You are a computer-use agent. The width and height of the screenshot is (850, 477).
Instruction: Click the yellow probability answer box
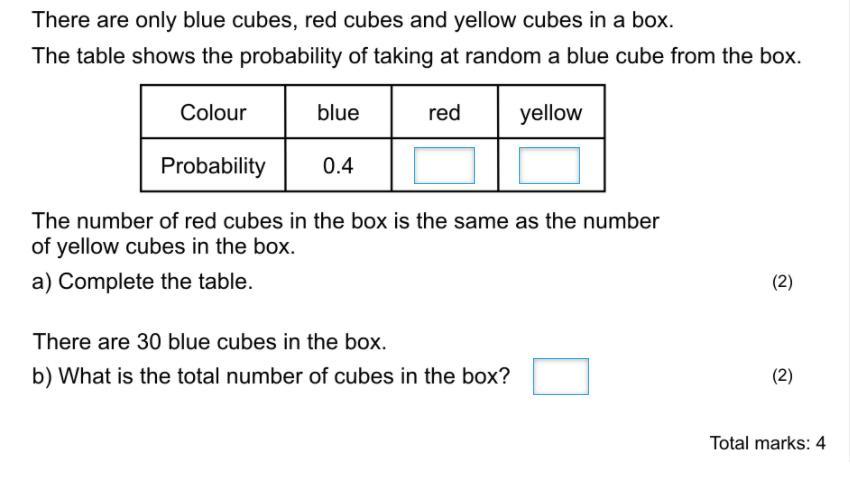point(549,165)
